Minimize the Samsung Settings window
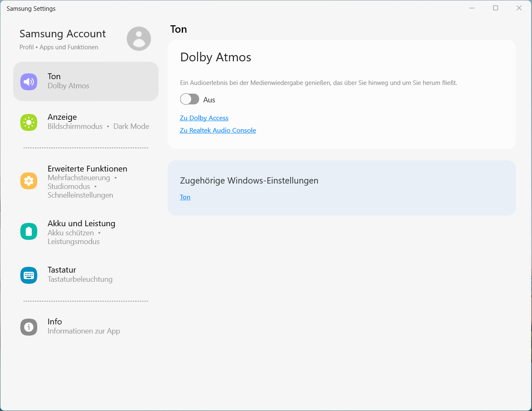 tap(472, 8)
